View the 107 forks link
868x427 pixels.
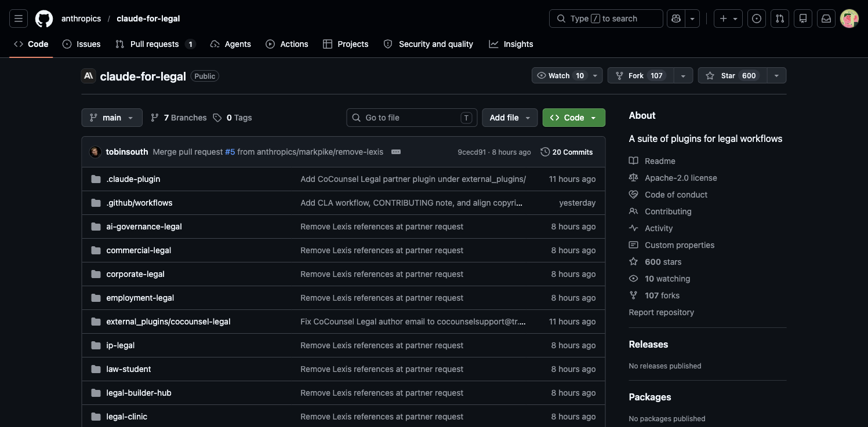coord(655,295)
